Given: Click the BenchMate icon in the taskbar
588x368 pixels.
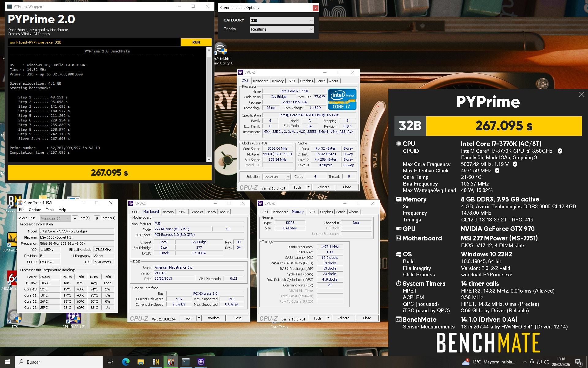Looking at the screenshot, I should pyautogui.click(x=156, y=362).
